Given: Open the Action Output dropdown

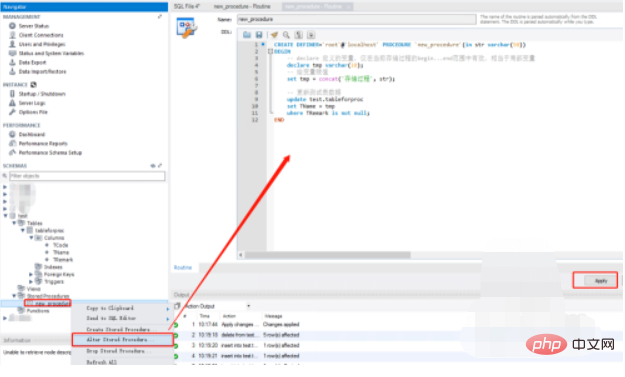Looking at the screenshot, I should (248, 306).
